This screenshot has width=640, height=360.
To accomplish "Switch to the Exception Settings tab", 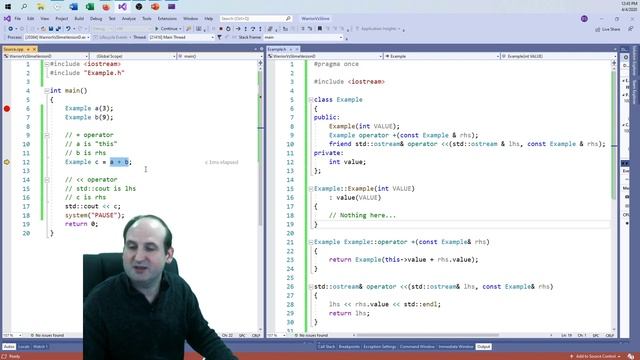I will point(380,347).
